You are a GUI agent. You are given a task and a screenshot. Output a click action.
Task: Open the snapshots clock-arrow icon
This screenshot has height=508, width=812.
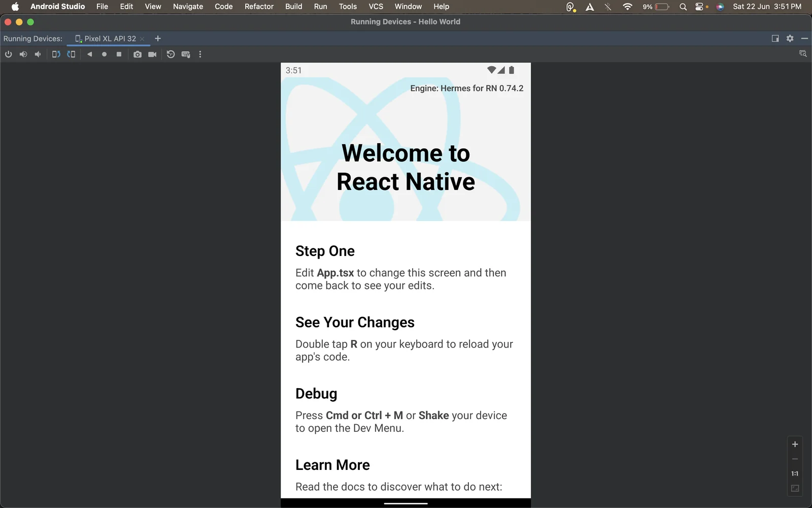tap(171, 54)
